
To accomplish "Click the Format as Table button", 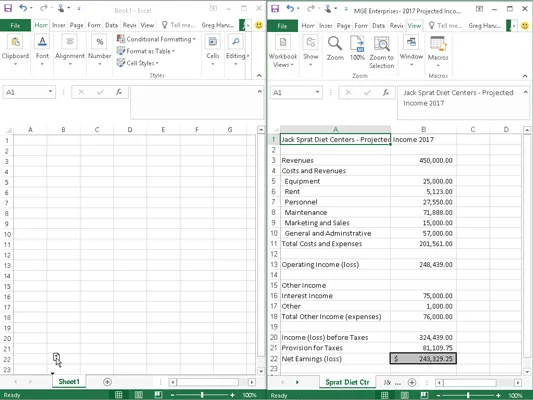I will [x=146, y=51].
